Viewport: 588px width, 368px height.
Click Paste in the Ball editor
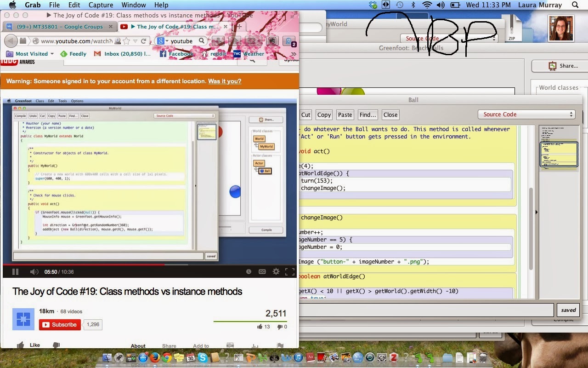point(345,115)
